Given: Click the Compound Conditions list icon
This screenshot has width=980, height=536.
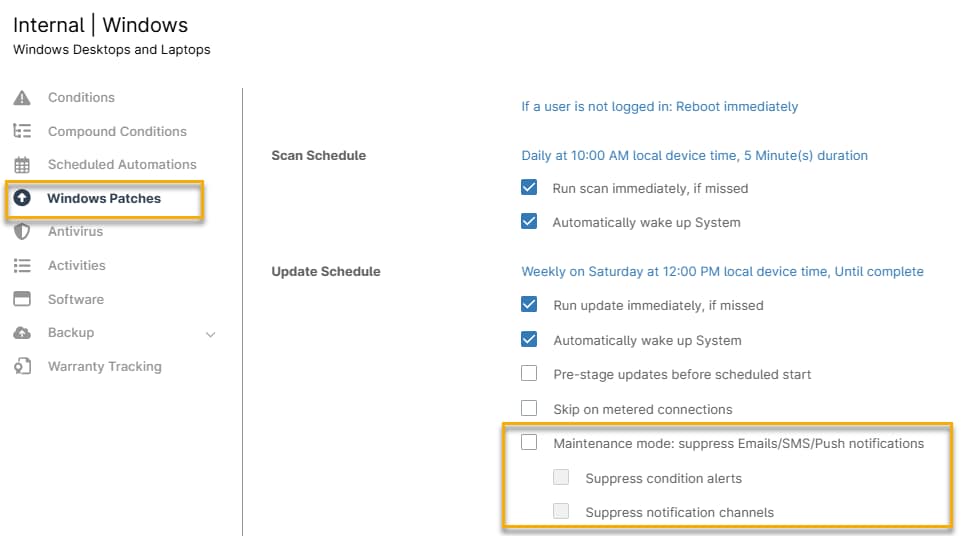Looking at the screenshot, I should point(22,131).
